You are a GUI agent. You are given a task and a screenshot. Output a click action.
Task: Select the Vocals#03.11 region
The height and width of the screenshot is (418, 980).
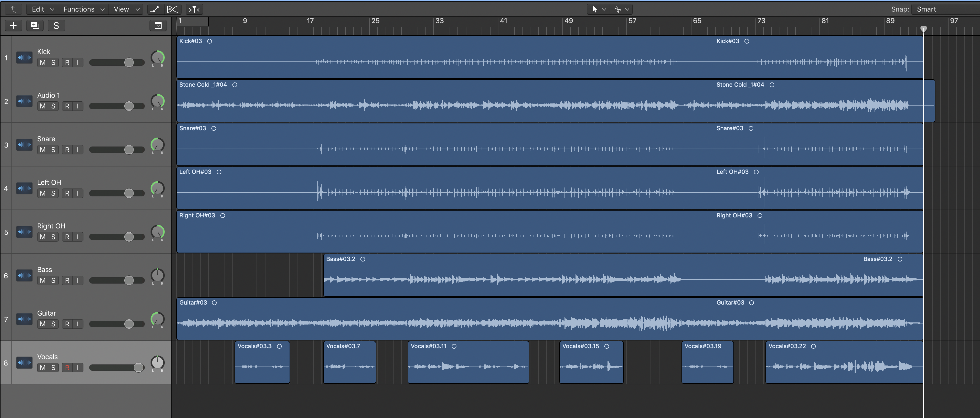468,362
